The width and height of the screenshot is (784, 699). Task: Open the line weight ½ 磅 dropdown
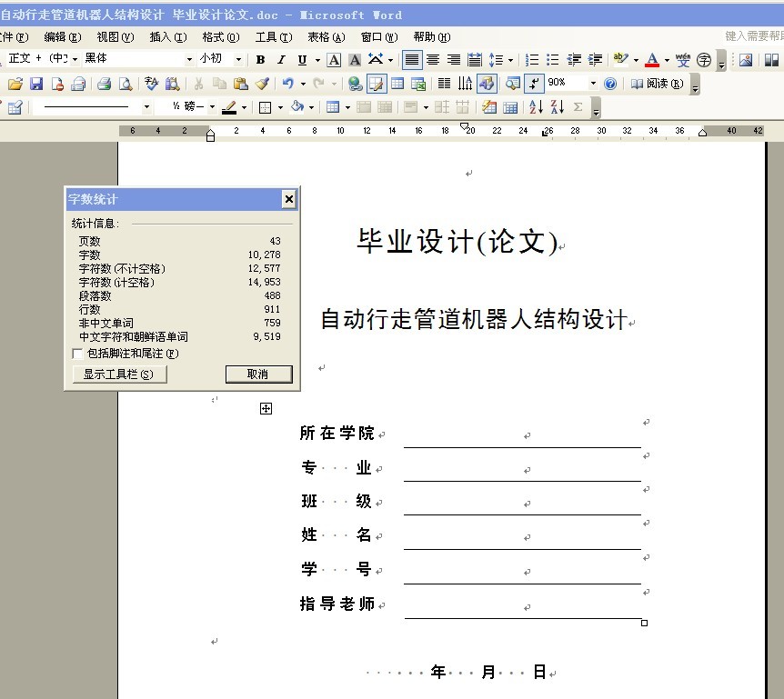point(212,107)
